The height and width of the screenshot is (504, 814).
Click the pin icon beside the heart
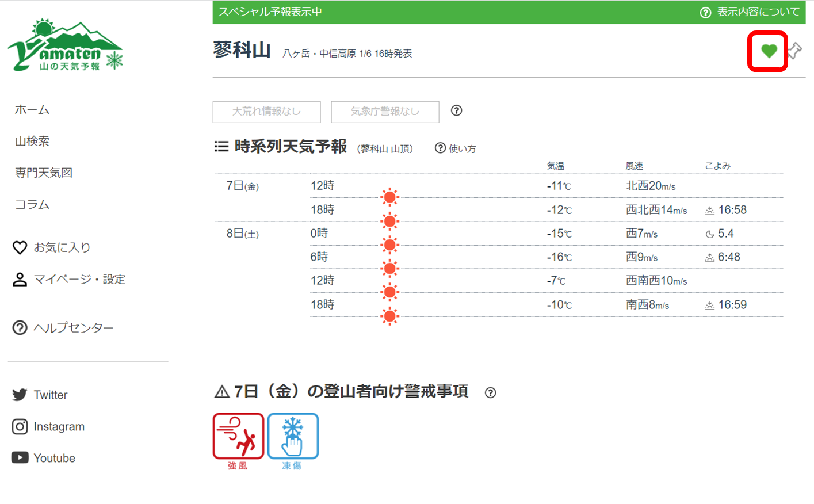tap(795, 51)
